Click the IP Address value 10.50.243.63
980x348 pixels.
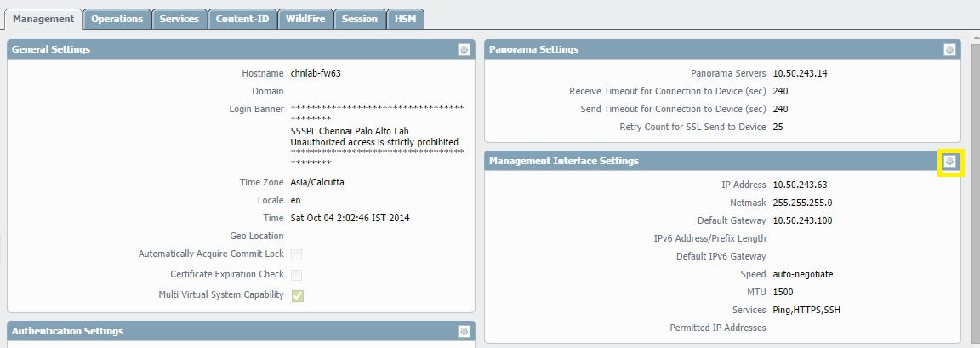point(800,185)
